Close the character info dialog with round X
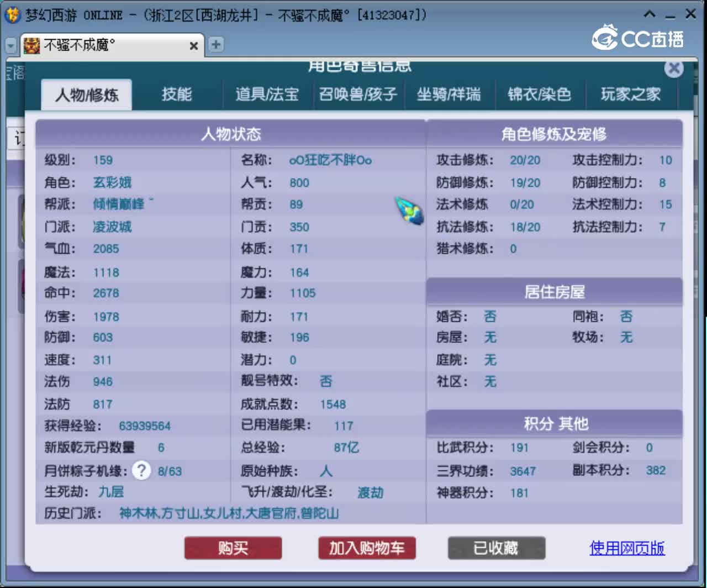Viewport: 707px width, 588px height. pyautogui.click(x=673, y=69)
